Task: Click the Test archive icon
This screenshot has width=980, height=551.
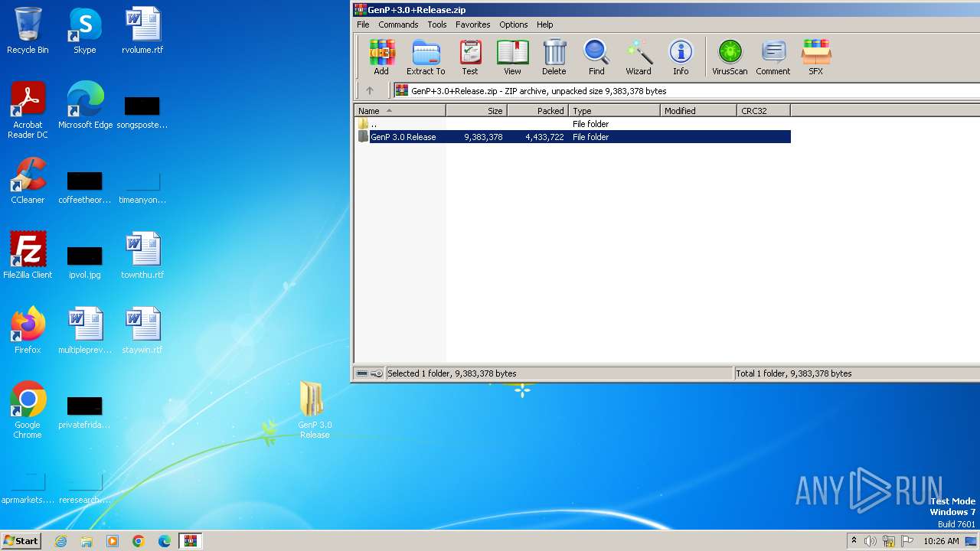Action: coord(470,57)
